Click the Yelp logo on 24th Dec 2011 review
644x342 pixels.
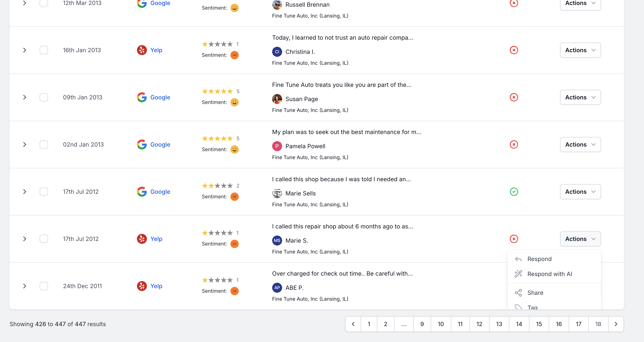(x=142, y=286)
